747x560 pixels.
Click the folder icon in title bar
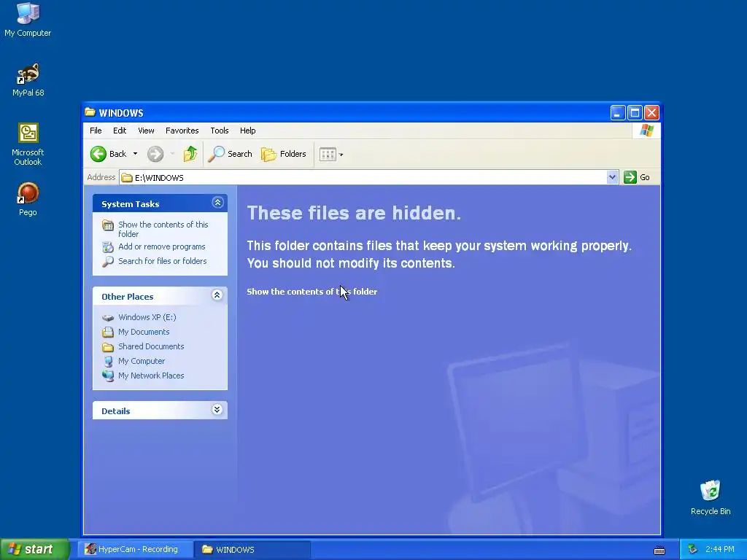[x=90, y=112]
